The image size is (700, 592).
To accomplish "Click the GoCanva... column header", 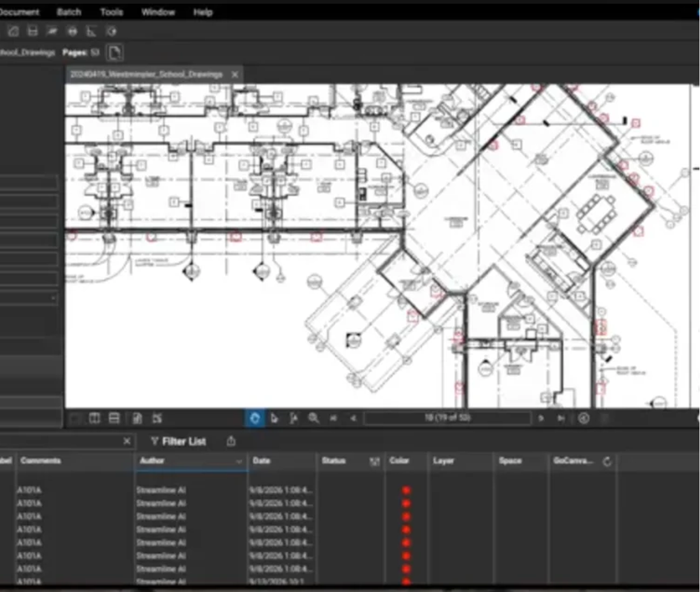I will click(573, 460).
